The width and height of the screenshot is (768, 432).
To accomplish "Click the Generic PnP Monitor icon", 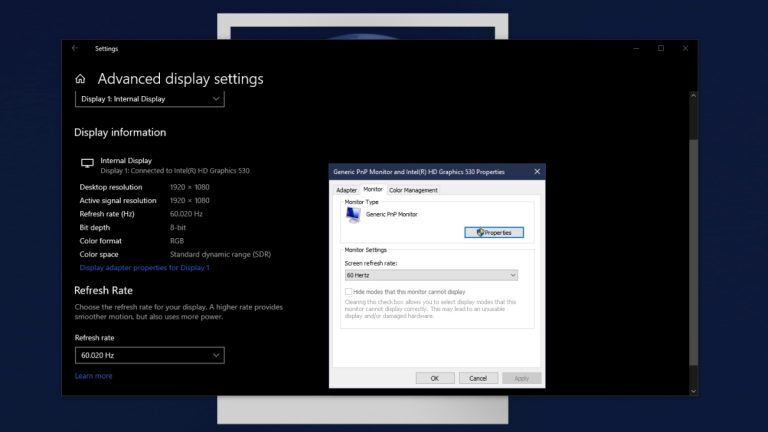I will 352,215.
